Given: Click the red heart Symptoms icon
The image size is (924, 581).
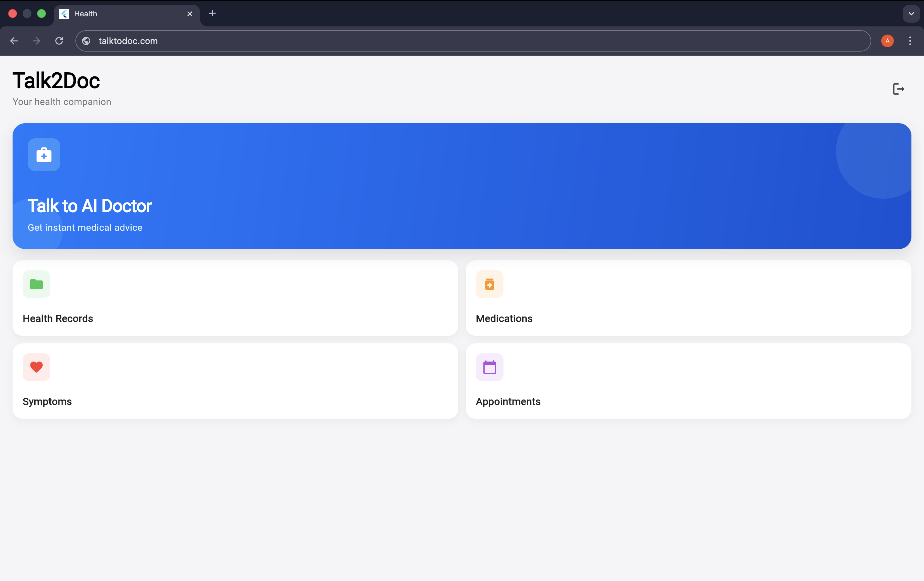Looking at the screenshot, I should [x=36, y=367].
